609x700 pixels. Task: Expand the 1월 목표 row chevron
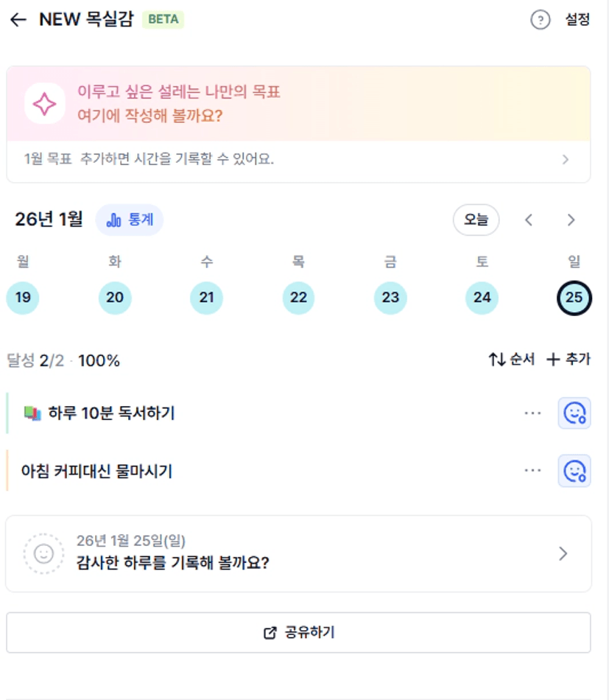pyautogui.click(x=565, y=159)
